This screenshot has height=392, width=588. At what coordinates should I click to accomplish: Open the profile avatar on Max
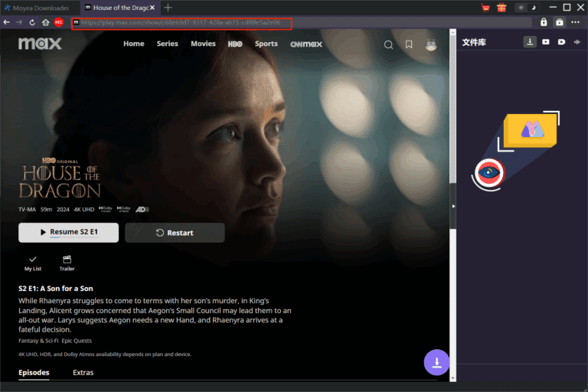[x=431, y=44]
